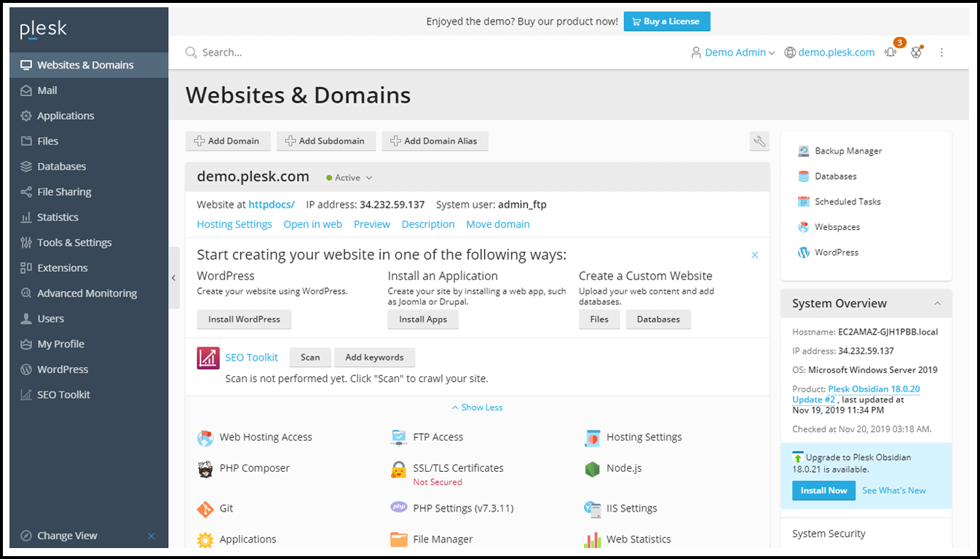Screen dimensions: 980x559
Task: Open SEO Toolkit in sidebar
Action: (x=90, y=395)
